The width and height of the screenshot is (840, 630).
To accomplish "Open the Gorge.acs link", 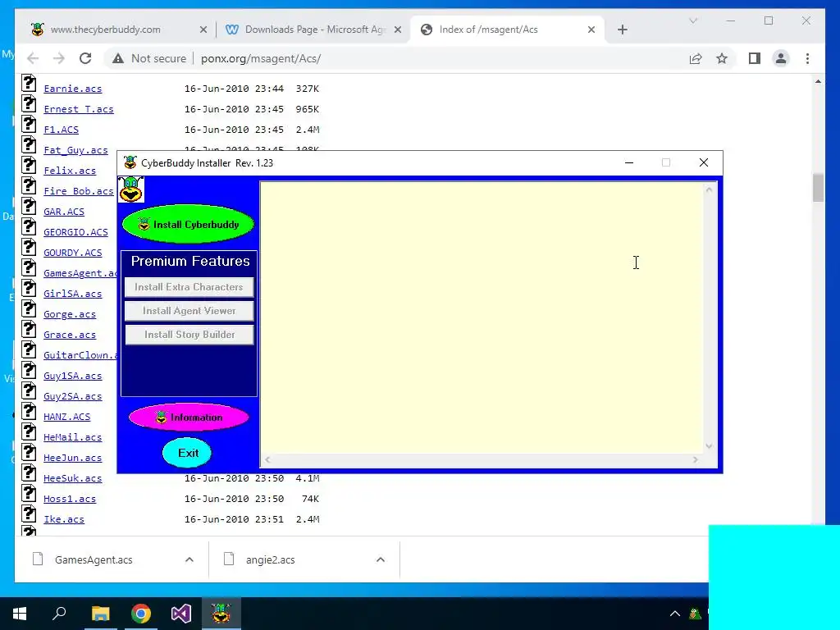I will [x=70, y=314].
